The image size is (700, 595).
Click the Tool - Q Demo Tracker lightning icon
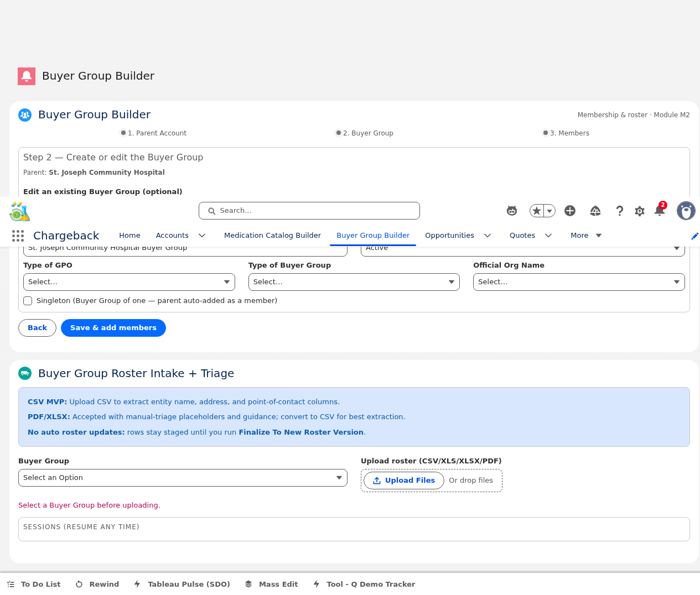click(x=317, y=584)
